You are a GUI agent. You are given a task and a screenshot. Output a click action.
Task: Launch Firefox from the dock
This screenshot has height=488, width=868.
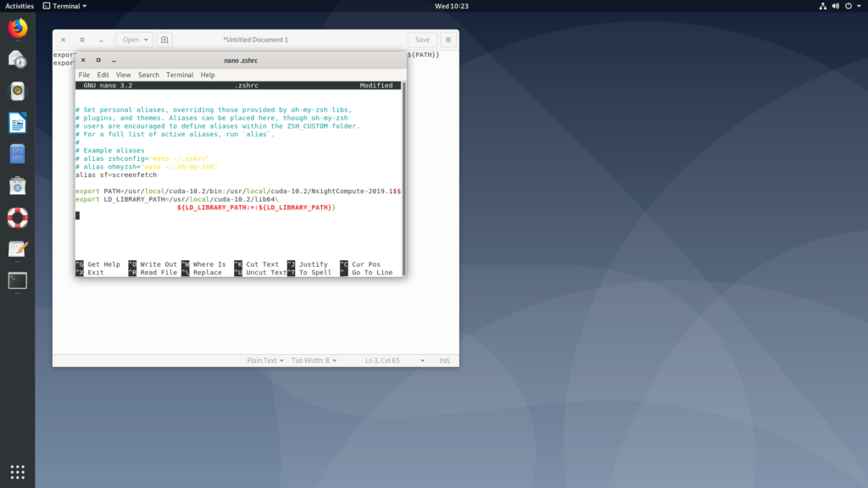(18, 28)
